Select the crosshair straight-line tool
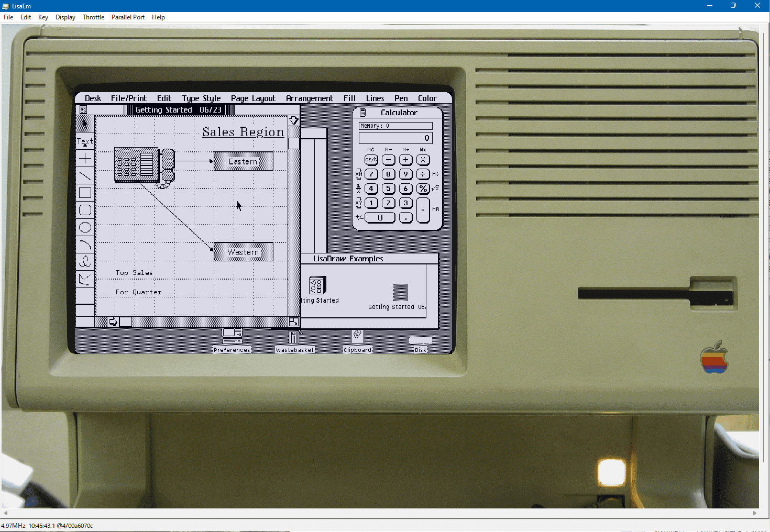 point(85,158)
